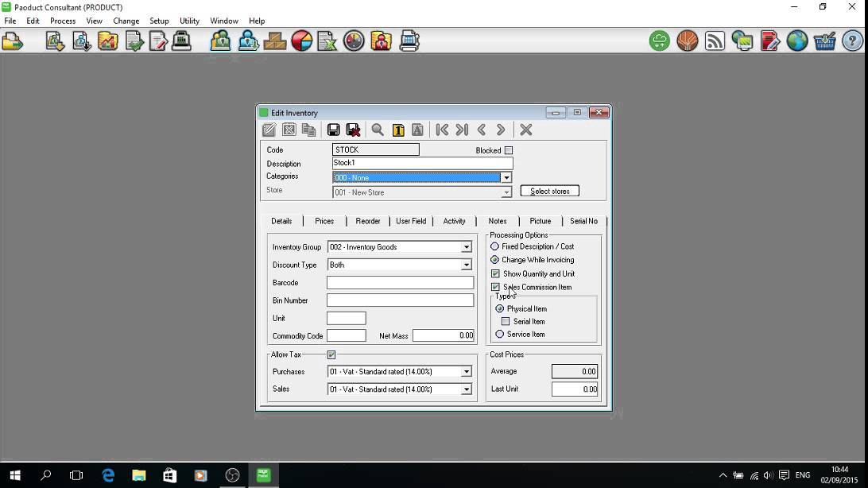Click the Description field containing Stock1
The height and width of the screenshot is (488, 868).
[422, 163]
